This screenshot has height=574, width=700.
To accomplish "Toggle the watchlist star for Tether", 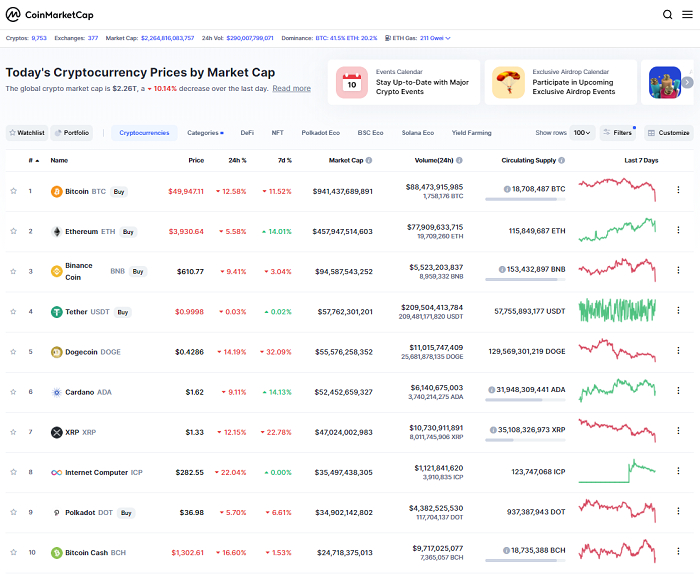I will [14, 312].
